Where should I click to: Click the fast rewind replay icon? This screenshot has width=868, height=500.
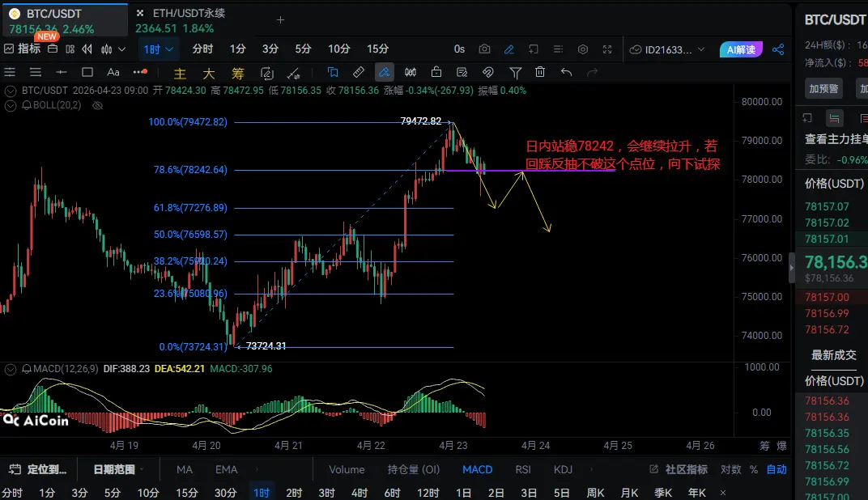[87, 49]
